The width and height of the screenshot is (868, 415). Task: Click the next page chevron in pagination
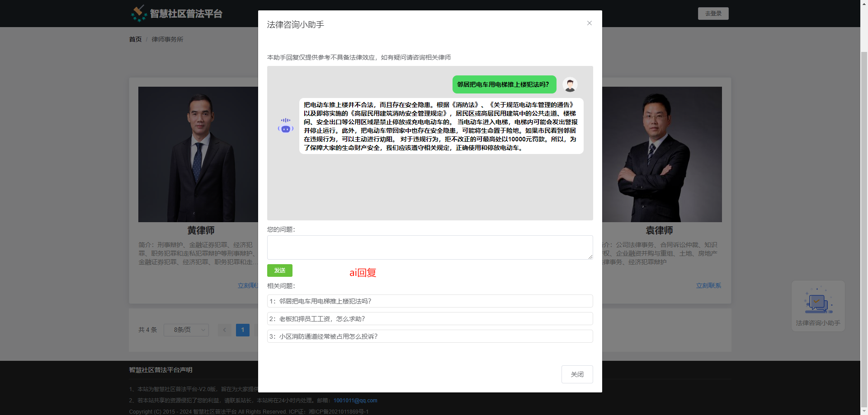point(260,330)
